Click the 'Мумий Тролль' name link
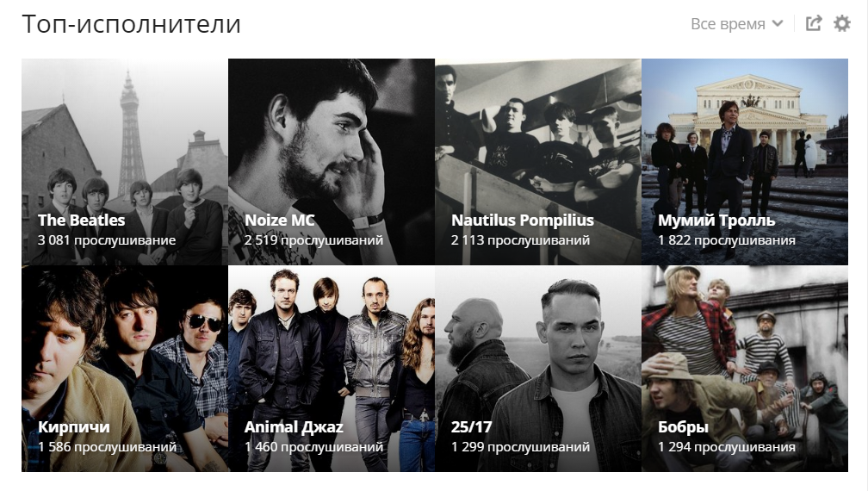 [716, 221]
